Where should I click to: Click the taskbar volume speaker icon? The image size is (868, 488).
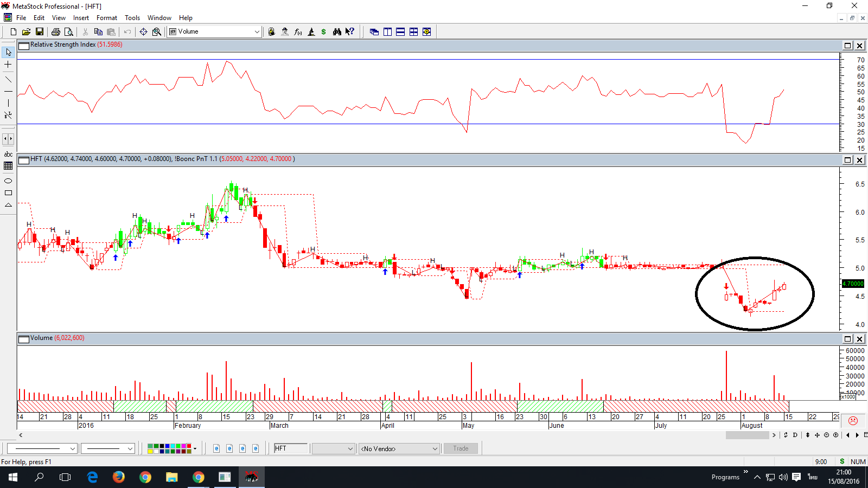coord(783,477)
